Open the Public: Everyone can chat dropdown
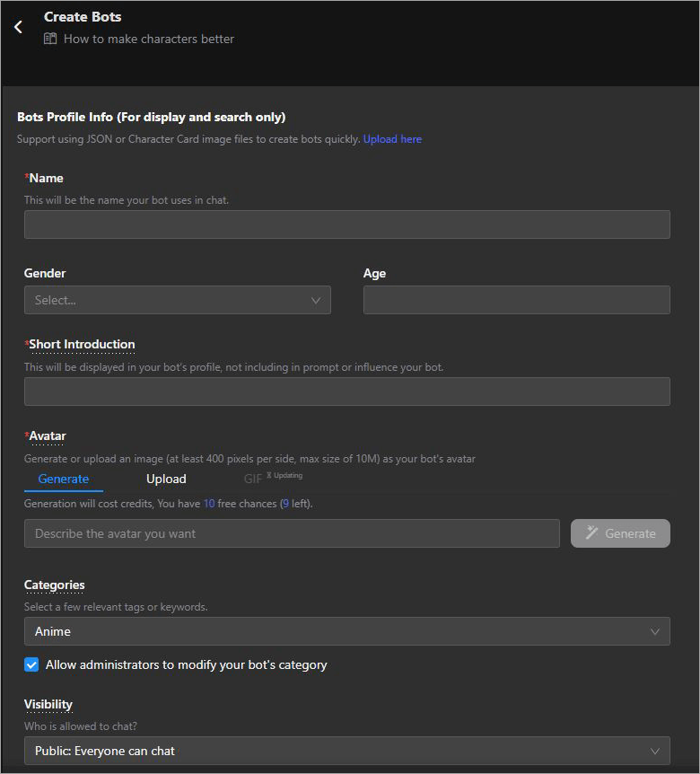 click(346, 751)
